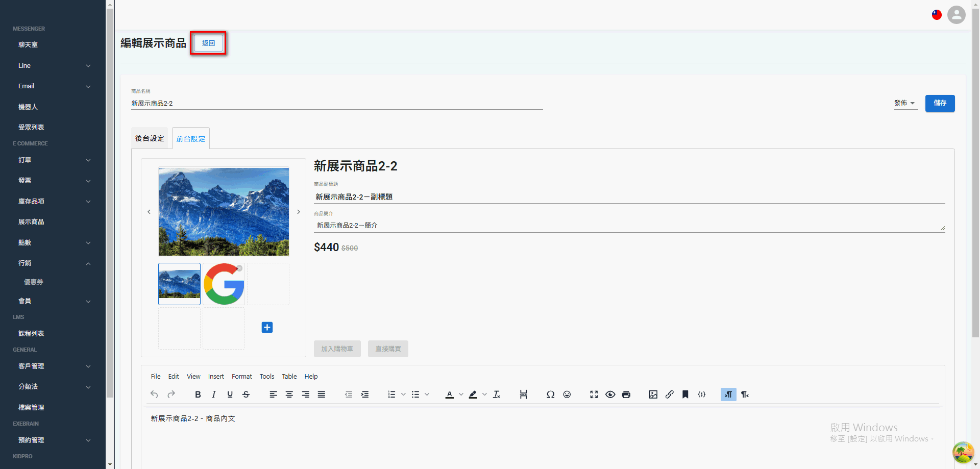Clear formatting with the Tx icon
Image resolution: width=980 pixels, height=469 pixels.
click(x=497, y=394)
